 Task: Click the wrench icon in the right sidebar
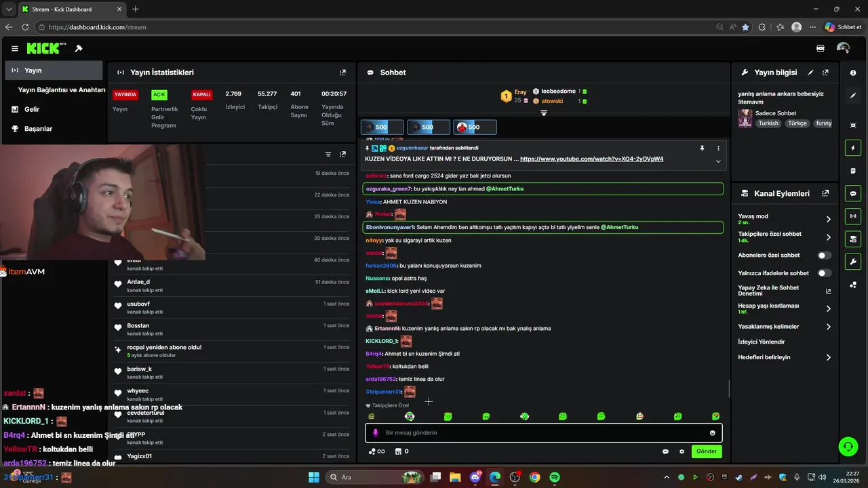[853, 262]
